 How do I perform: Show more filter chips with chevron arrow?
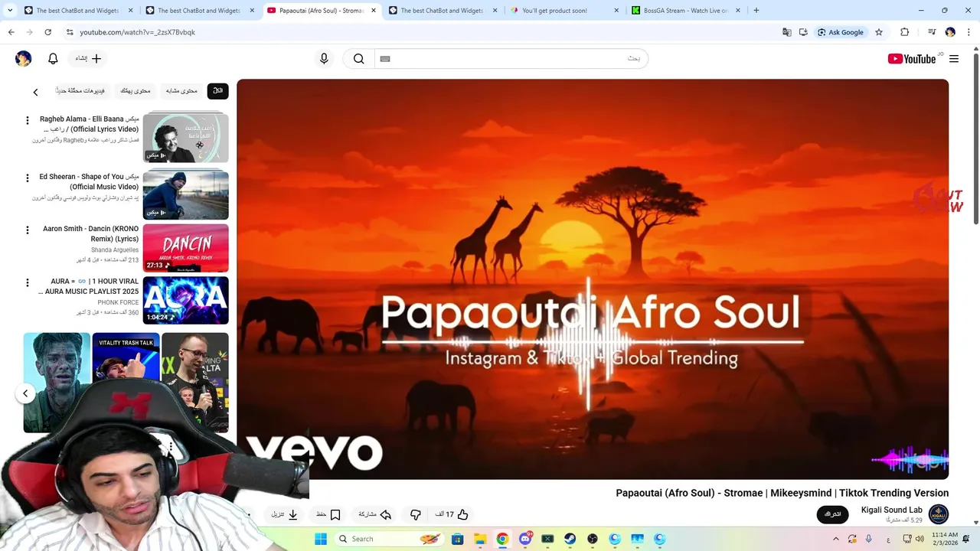35,92
